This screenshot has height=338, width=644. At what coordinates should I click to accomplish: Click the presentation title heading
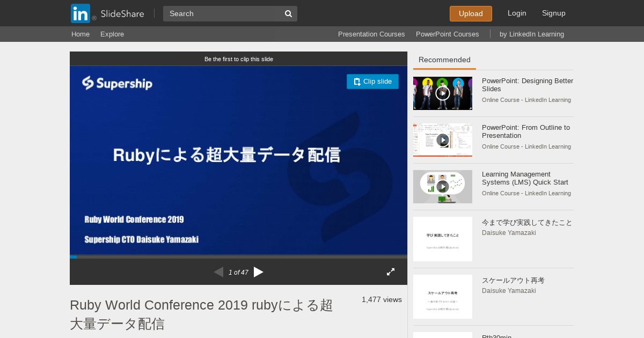pyautogui.click(x=201, y=314)
